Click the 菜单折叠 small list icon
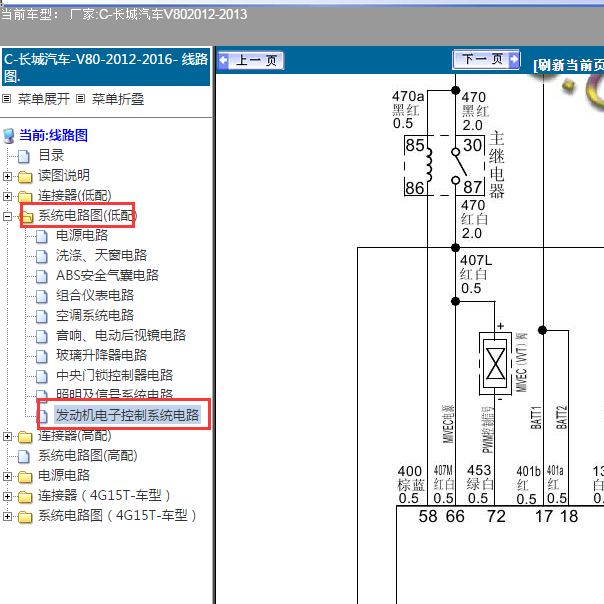Screen dimensions: 604x604 click(x=80, y=99)
